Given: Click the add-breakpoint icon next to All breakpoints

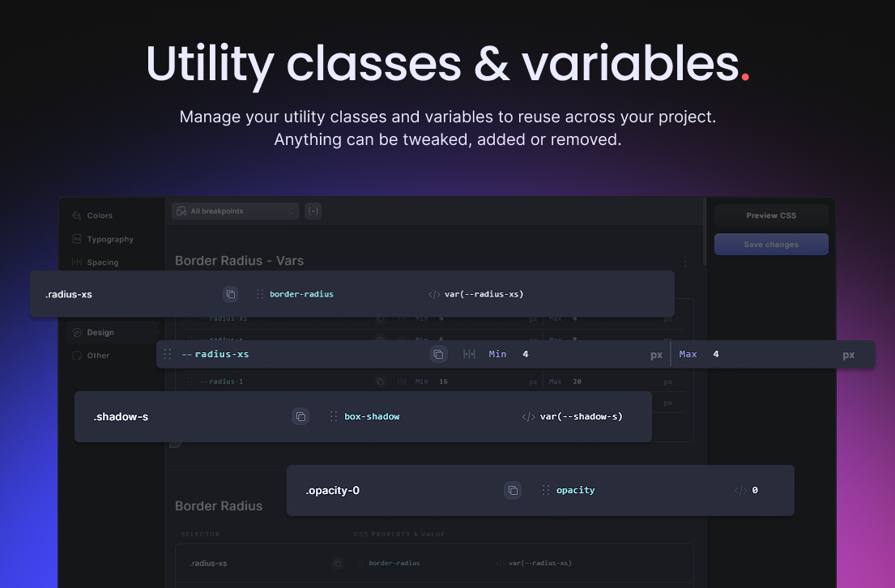Looking at the screenshot, I should [313, 211].
